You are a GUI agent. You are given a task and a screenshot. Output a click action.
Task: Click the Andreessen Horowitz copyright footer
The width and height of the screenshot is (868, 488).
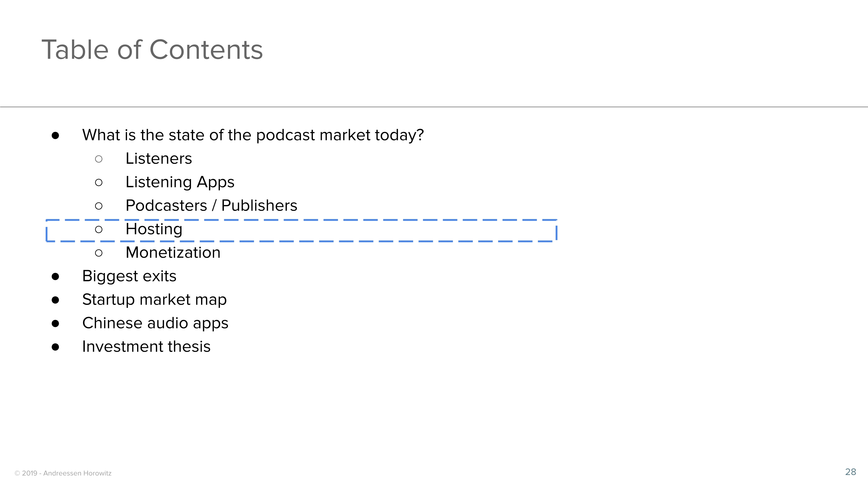coord(63,473)
